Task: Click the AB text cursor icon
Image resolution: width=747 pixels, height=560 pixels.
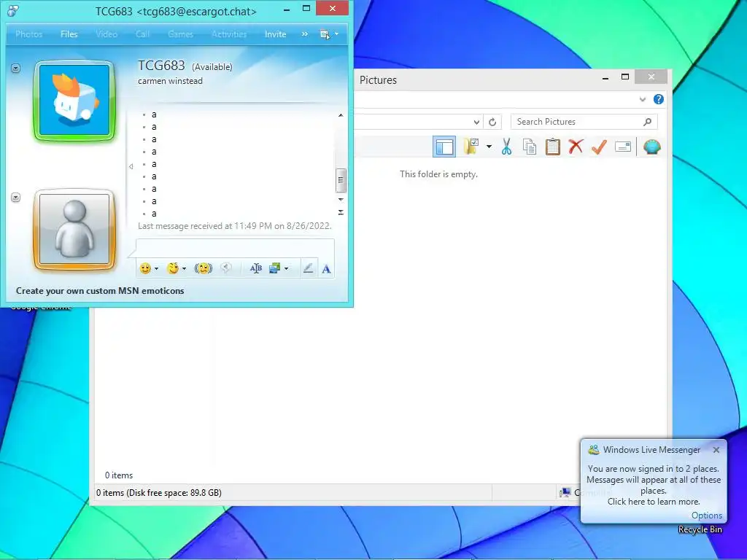Action: point(256,268)
